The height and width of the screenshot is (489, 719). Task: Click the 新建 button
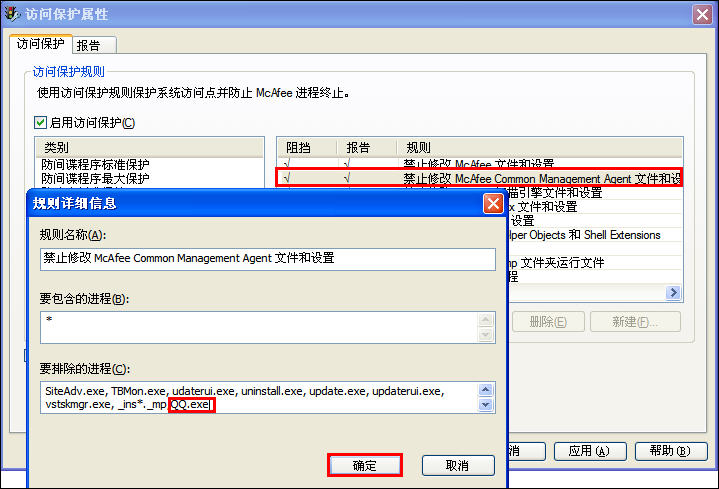(635, 322)
